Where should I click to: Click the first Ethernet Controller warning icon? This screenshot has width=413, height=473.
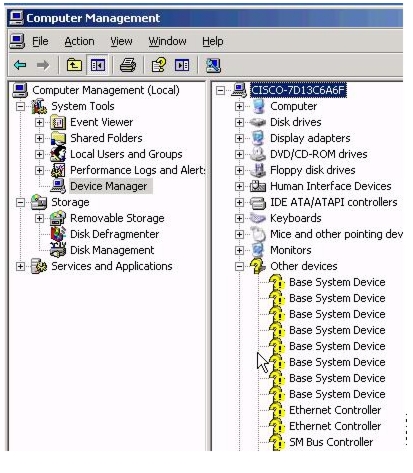pos(277,410)
